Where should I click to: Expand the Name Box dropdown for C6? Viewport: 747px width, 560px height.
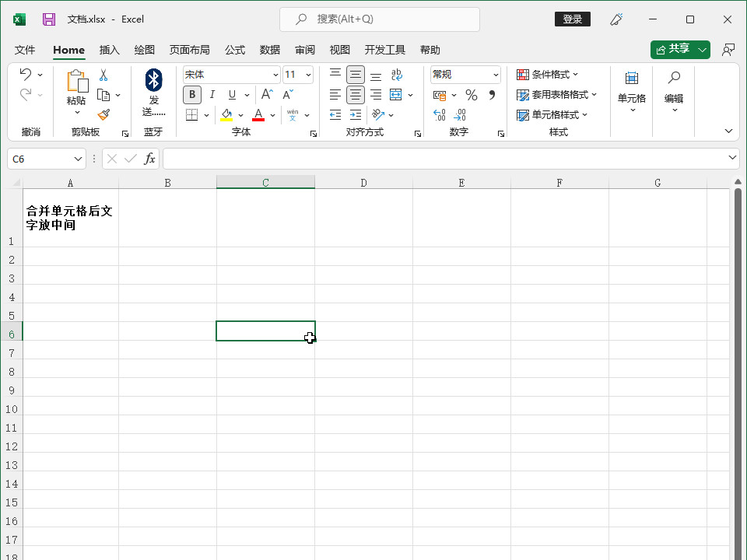pyautogui.click(x=78, y=159)
